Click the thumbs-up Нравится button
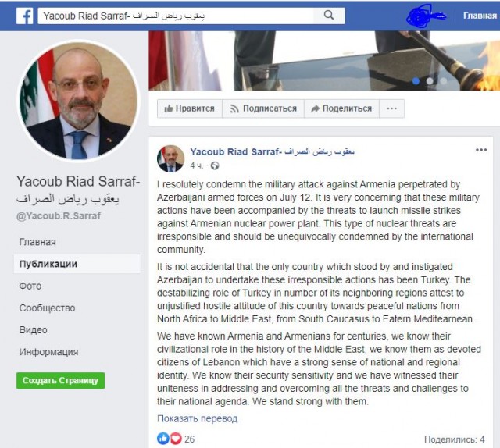Viewport: 500px width, 448px height. pyautogui.click(x=190, y=108)
